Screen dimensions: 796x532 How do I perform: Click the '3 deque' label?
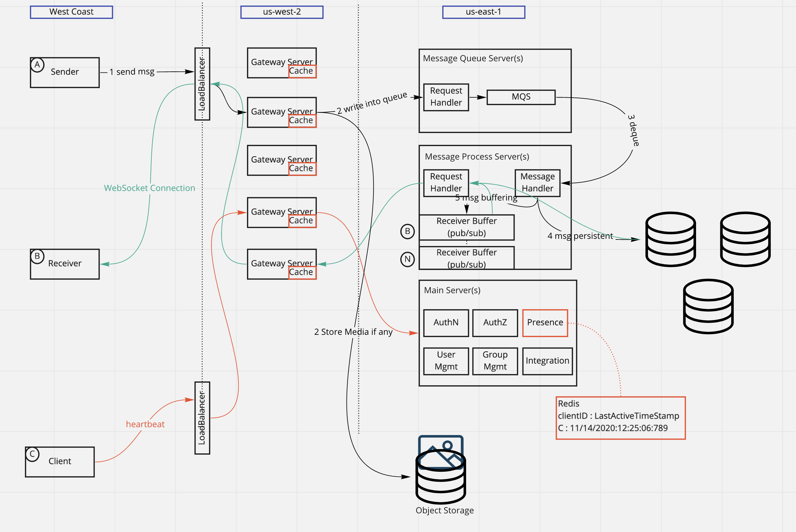pyautogui.click(x=634, y=131)
